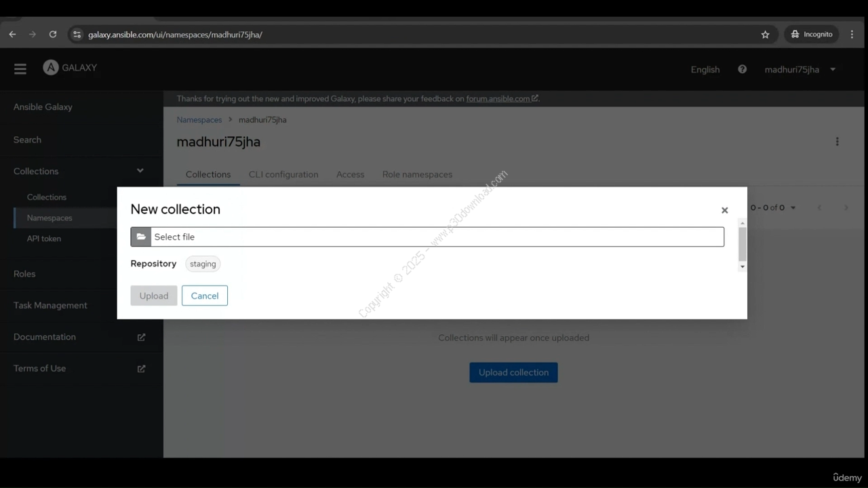
Task: Go to Namespaces breadcrumb link
Action: pyautogui.click(x=199, y=120)
